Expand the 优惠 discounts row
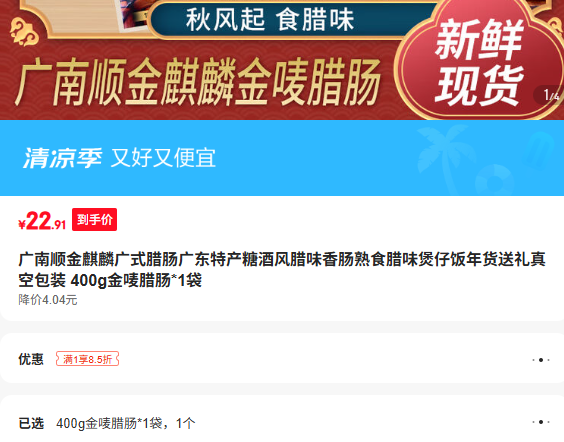The image size is (564, 442). (x=282, y=359)
